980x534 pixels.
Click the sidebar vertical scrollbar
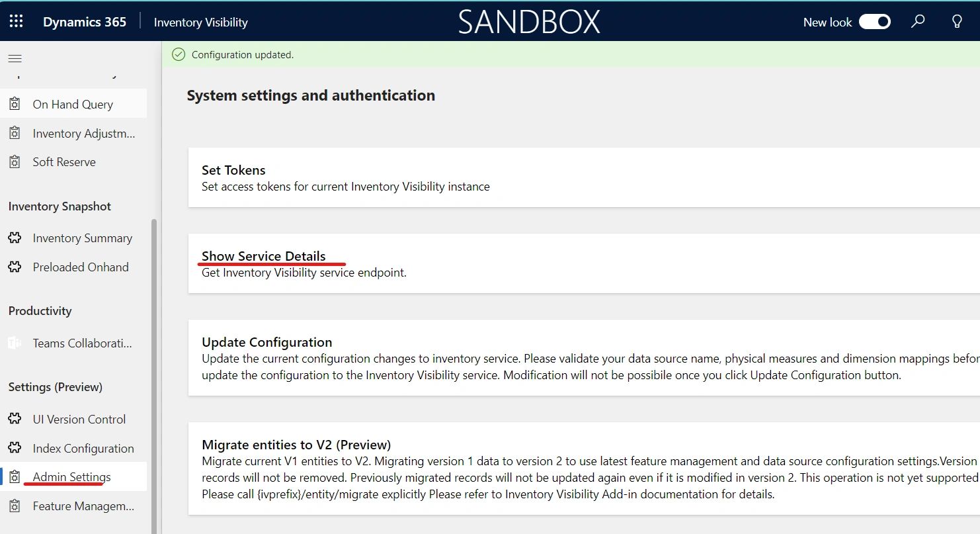[155, 371]
